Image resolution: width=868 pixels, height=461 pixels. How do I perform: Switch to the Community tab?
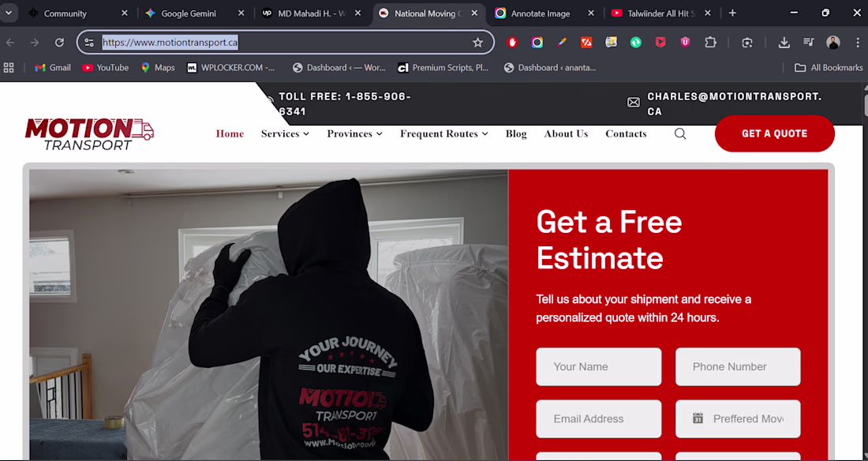click(65, 13)
